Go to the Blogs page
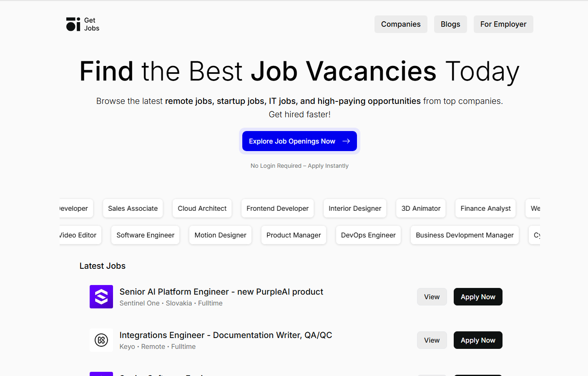588x376 pixels. 450,24
